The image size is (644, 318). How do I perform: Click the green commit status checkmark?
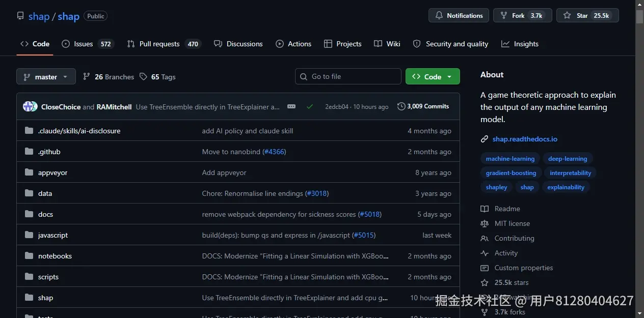(310, 106)
